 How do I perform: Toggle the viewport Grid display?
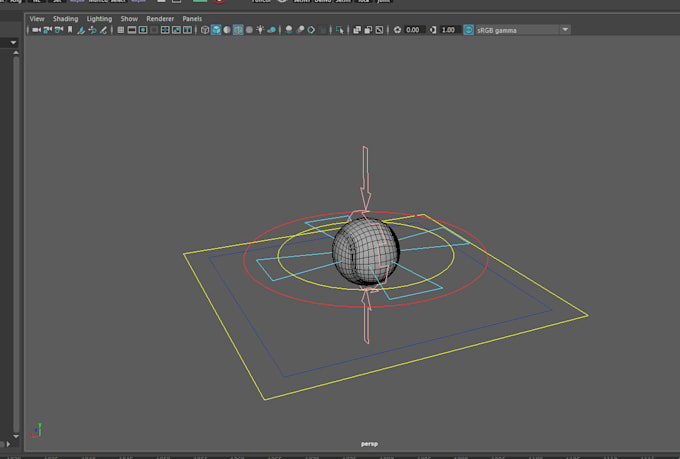[121, 30]
